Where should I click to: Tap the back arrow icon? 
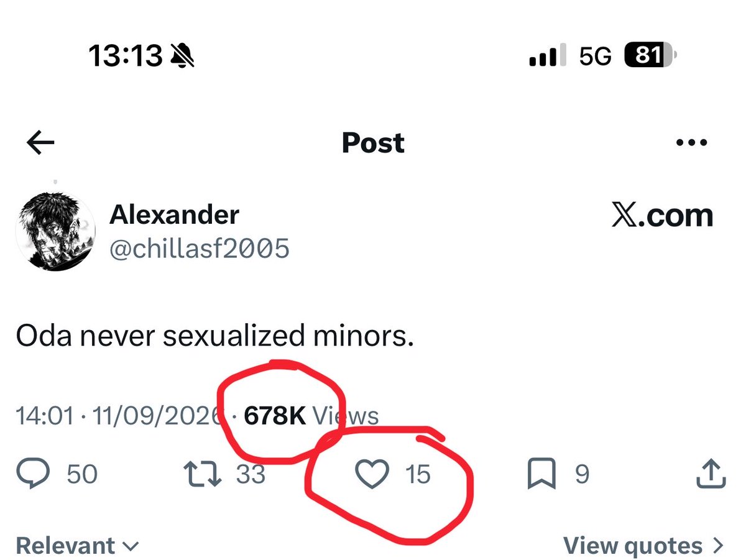click(41, 144)
